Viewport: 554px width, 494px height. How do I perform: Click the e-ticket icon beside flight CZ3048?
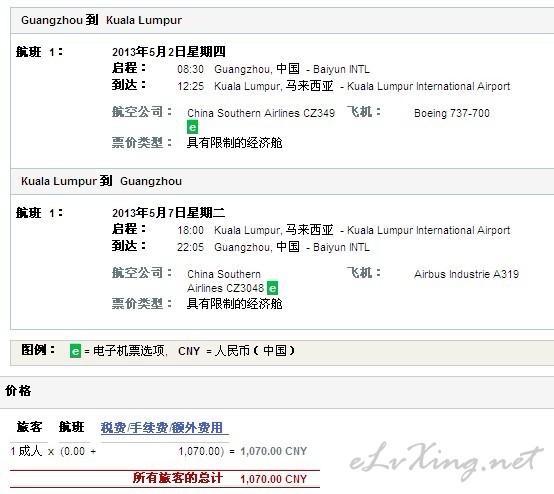pyautogui.click(x=272, y=288)
